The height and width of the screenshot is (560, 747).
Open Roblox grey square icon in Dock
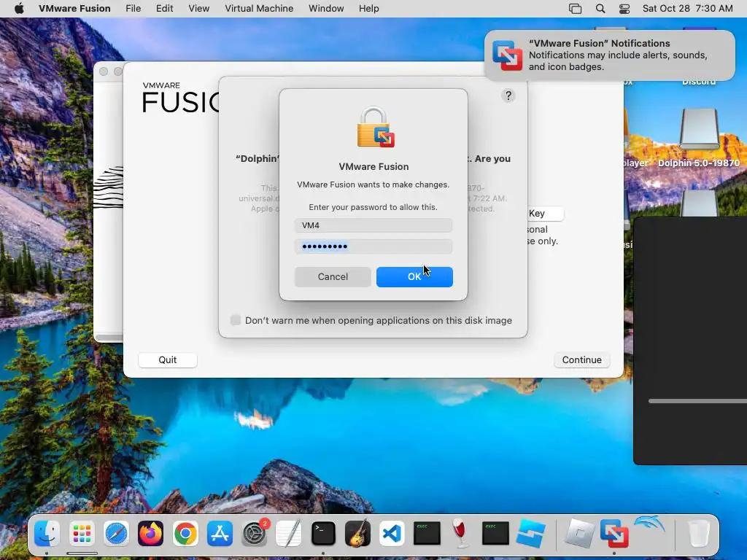tap(579, 533)
